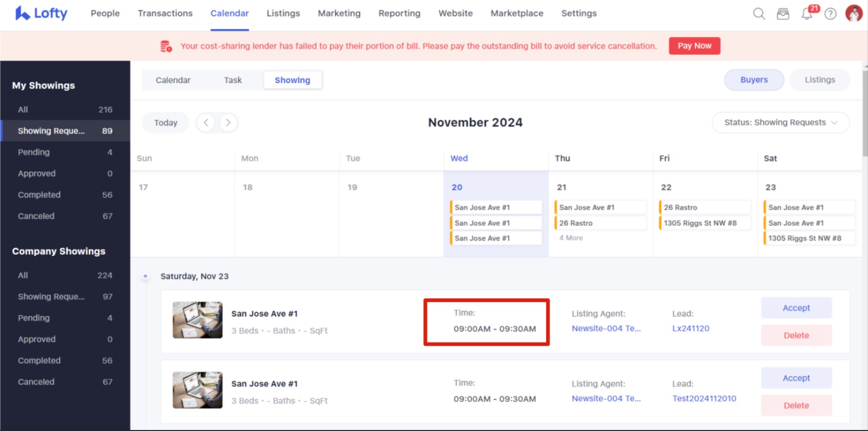Open the Reporting menu
The image size is (868, 431).
pyautogui.click(x=399, y=13)
